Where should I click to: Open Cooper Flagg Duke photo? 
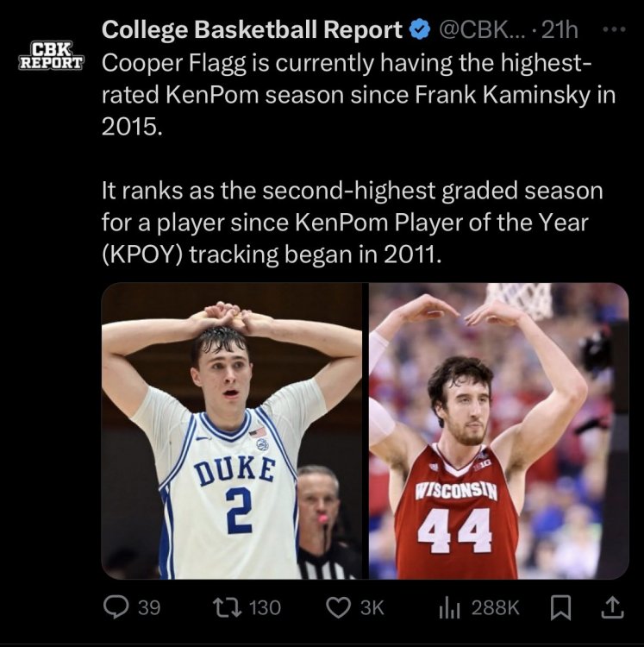click(233, 431)
